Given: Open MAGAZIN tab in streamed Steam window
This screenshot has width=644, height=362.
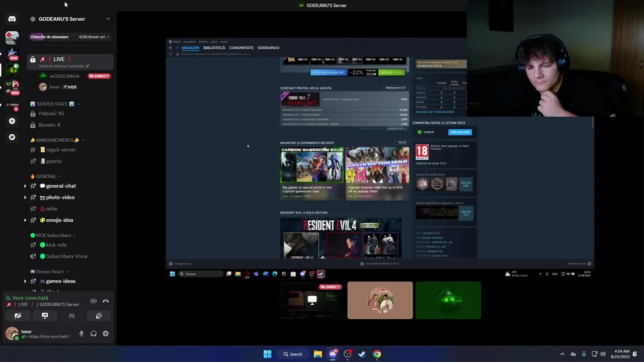Looking at the screenshot, I should [191, 48].
